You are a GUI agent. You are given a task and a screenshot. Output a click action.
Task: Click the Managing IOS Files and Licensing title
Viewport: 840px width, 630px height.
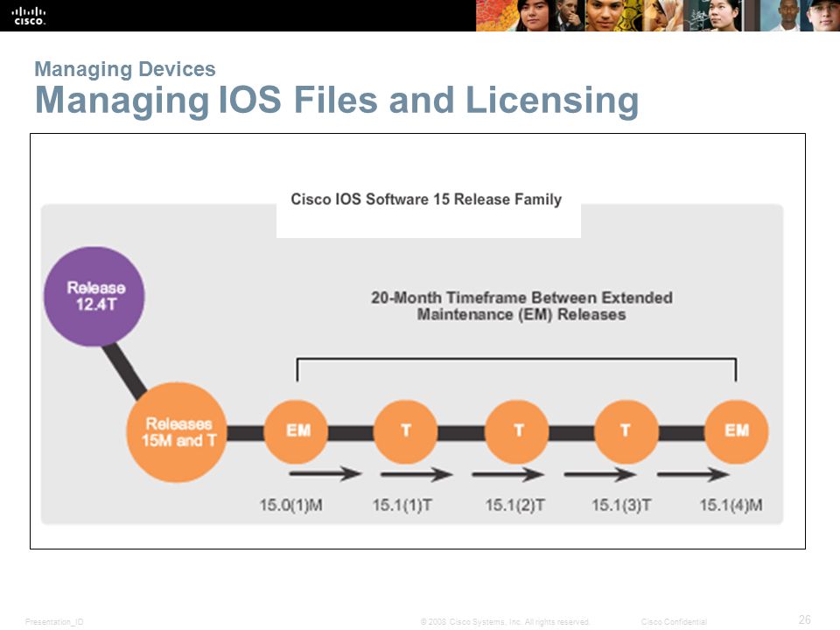(x=336, y=100)
